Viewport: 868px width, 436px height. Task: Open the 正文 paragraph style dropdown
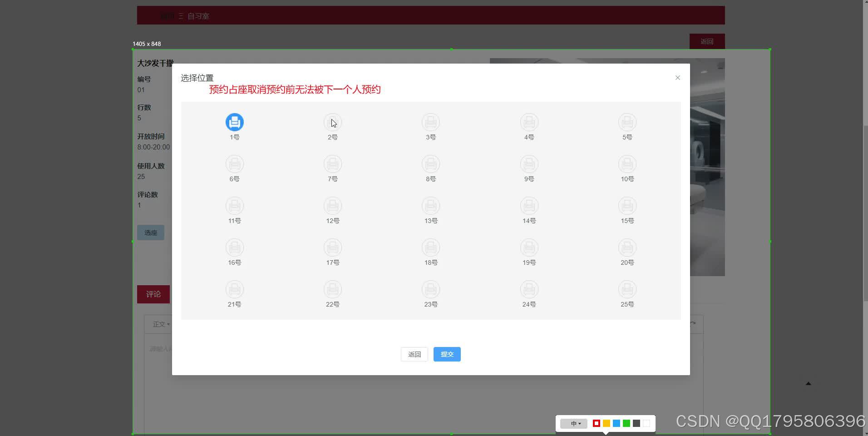(x=160, y=324)
